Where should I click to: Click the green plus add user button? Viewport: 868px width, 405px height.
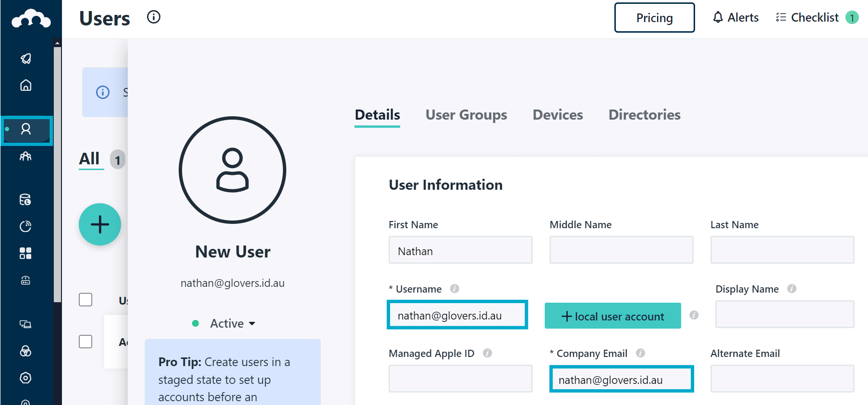pos(100,224)
